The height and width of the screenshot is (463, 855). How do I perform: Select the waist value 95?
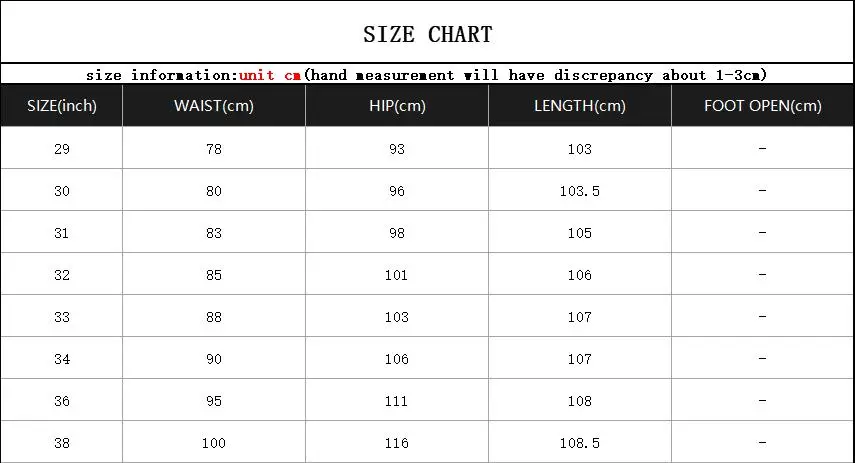tap(214, 401)
